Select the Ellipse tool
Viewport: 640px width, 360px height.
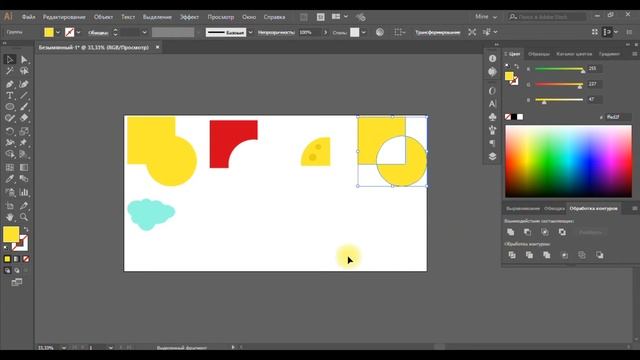(x=10, y=107)
